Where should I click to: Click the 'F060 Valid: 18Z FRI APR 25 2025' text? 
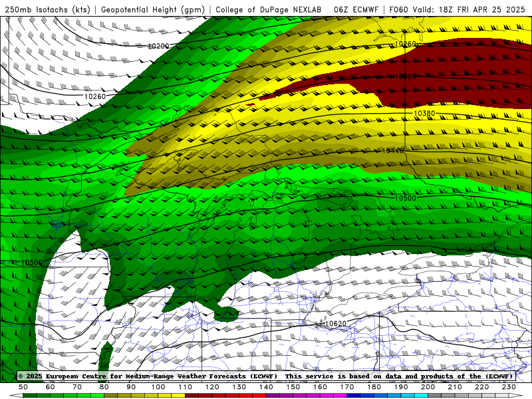[457, 9]
